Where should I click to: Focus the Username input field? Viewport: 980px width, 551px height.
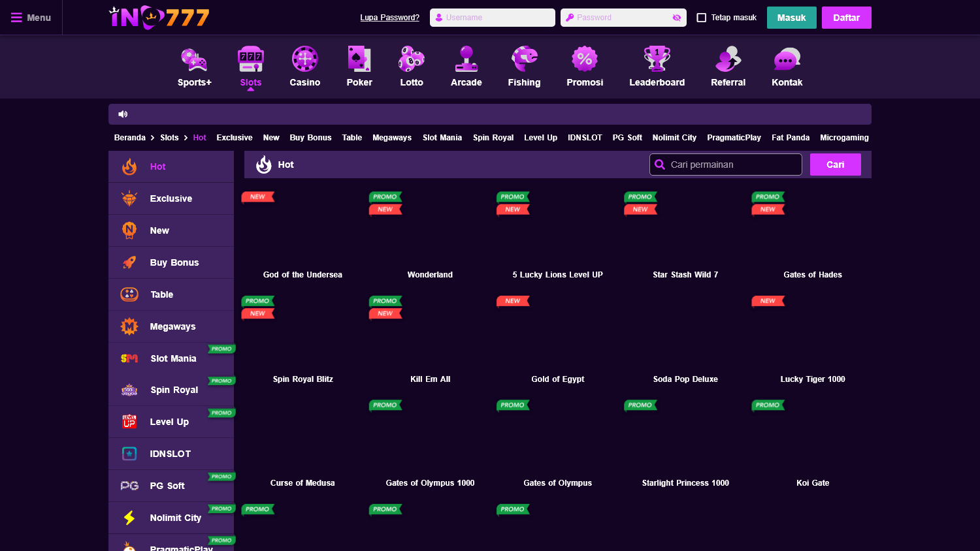[493, 18]
